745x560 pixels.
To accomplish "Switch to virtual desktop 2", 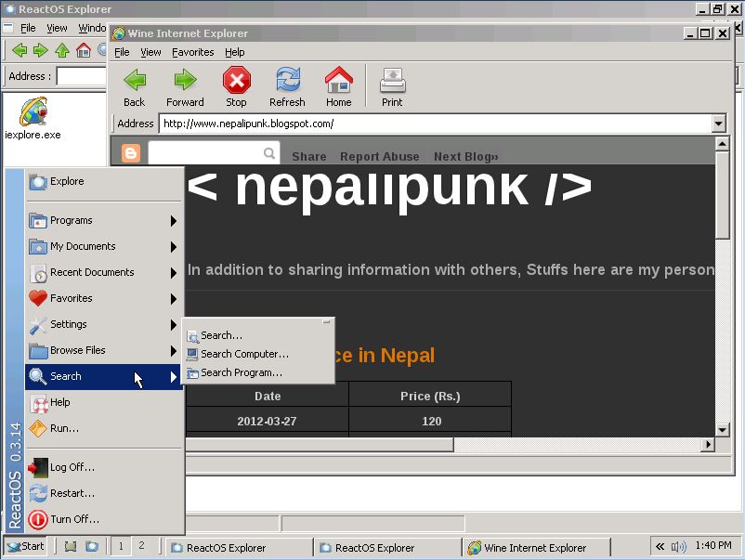I will tap(141, 547).
